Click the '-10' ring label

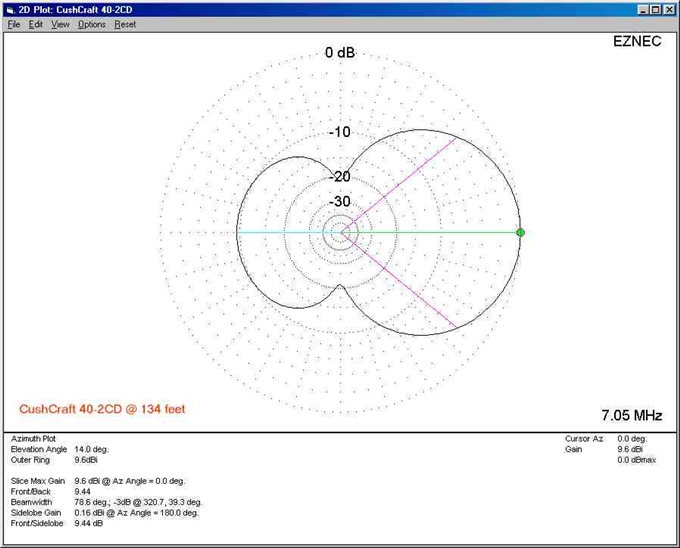click(340, 132)
